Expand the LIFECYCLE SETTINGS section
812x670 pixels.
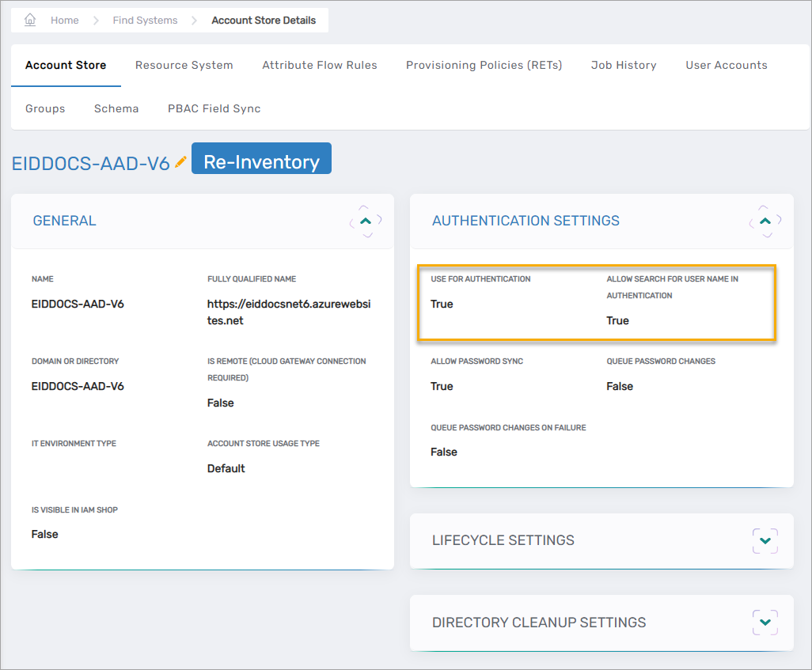point(765,541)
